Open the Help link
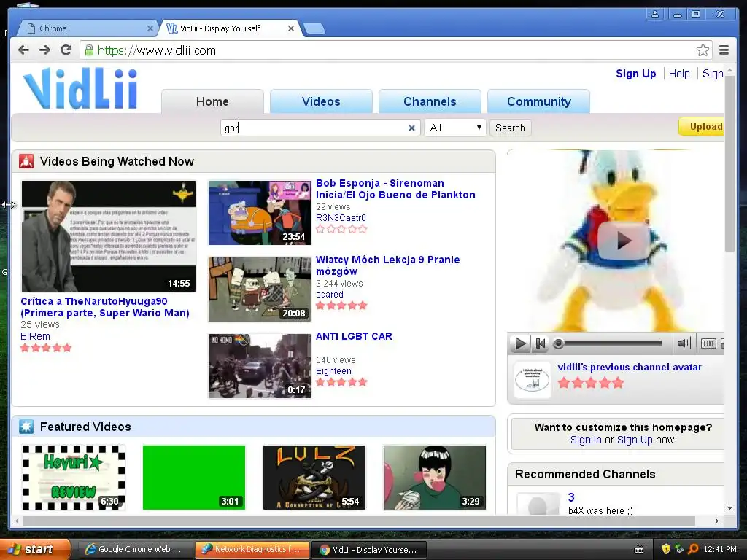 pyautogui.click(x=679, y=74)
